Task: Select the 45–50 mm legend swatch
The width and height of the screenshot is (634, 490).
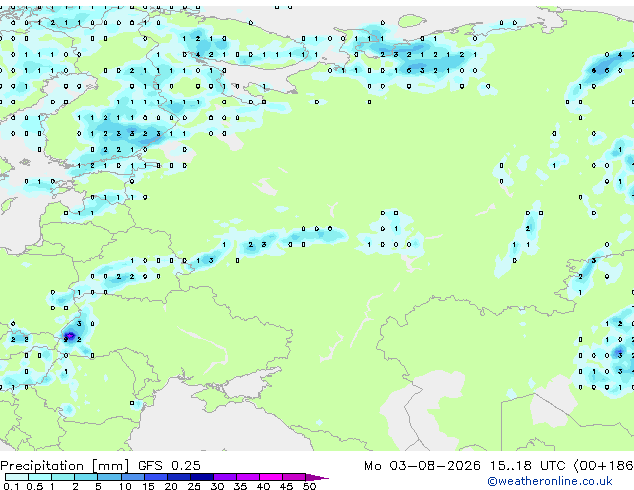Action: pos(294,477)
